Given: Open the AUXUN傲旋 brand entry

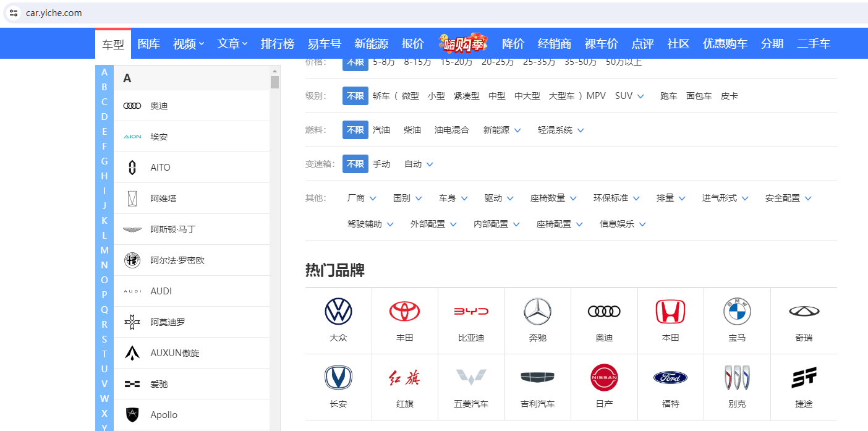Looking at the screenshot, I should (x=192, y=353).
